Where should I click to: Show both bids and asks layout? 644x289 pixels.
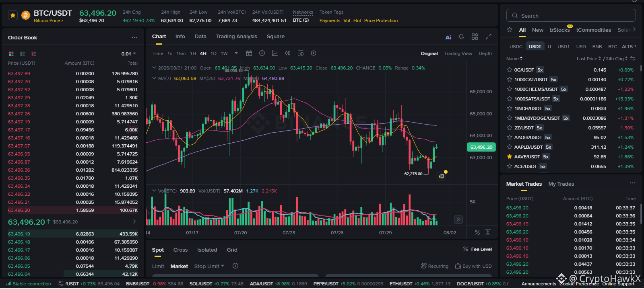tap(11, 54)
